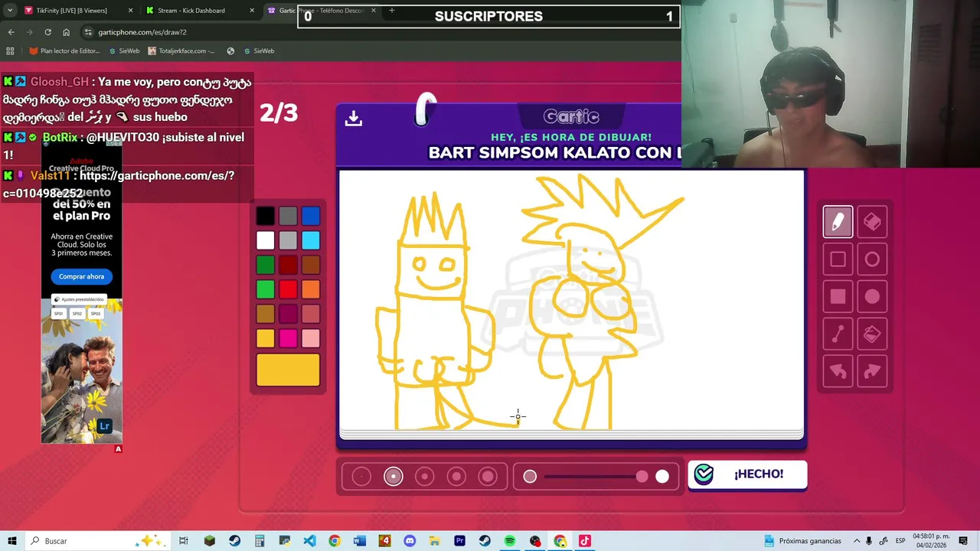Pick the white color swatch

click(x=265, y=241)
